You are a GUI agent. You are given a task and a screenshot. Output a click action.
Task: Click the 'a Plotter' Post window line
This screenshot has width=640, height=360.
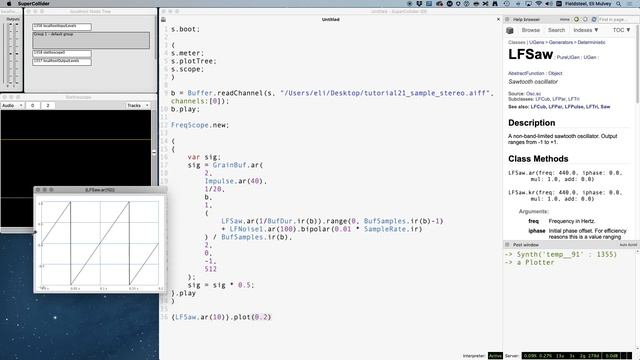(529, 262)
